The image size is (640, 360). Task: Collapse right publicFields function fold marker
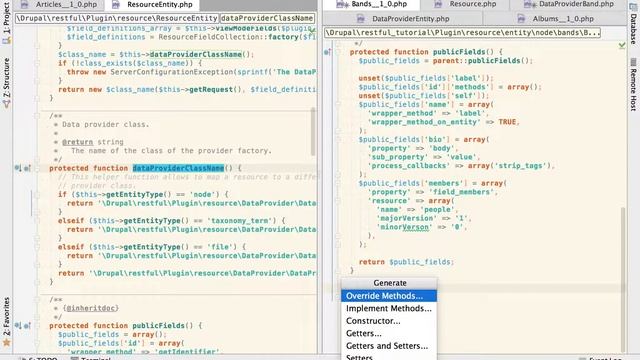click(338, 52)
